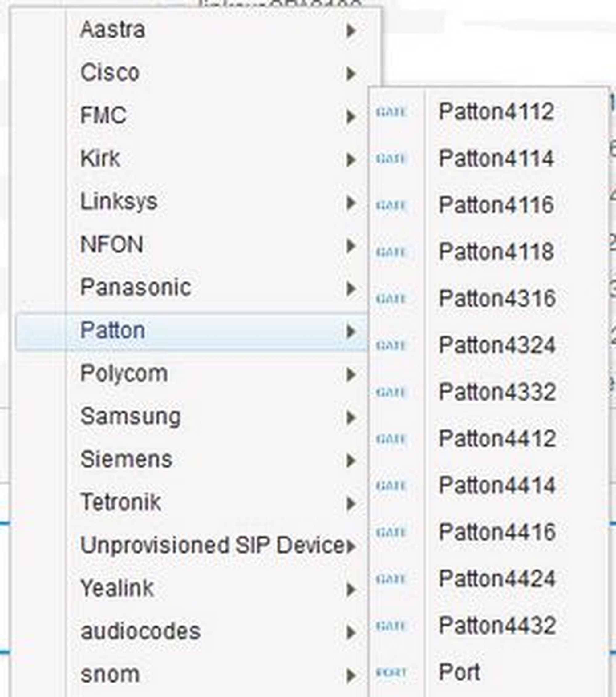Open the Siemens vendor menu
The image size is (616, 697).
(126, 460)
